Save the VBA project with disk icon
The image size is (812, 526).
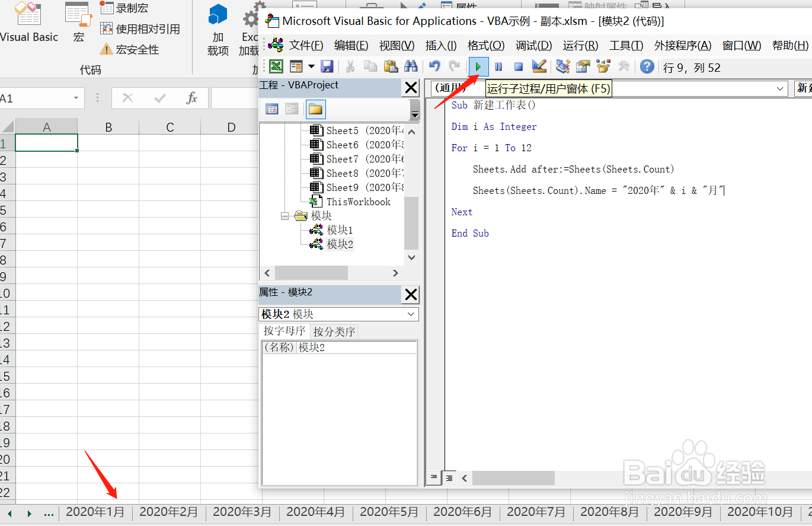327,66
